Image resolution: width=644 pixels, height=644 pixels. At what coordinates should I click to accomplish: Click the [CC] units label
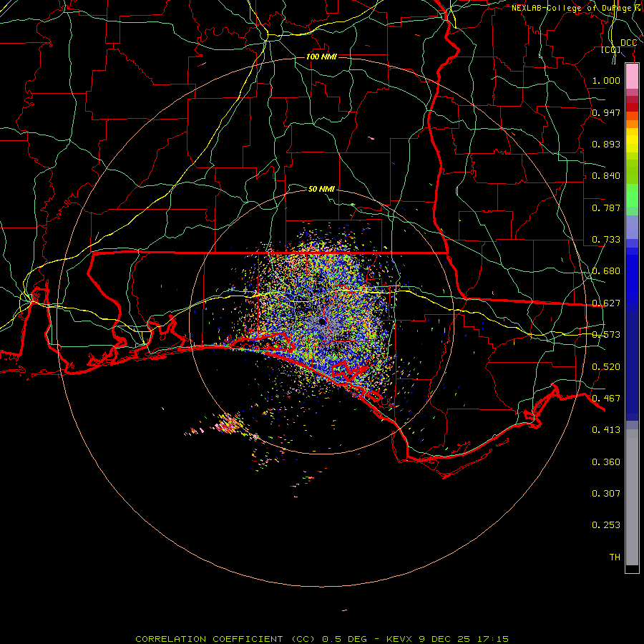coord(611,49)
